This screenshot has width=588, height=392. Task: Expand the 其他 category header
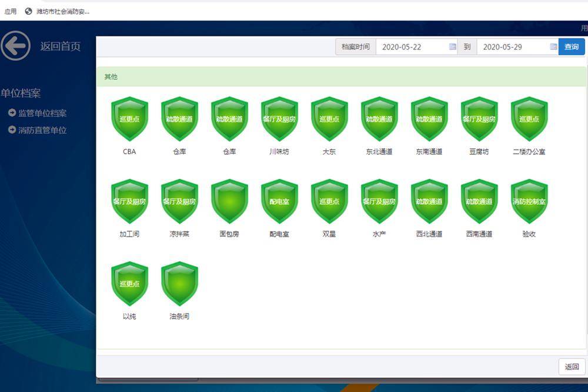[341, 77]
